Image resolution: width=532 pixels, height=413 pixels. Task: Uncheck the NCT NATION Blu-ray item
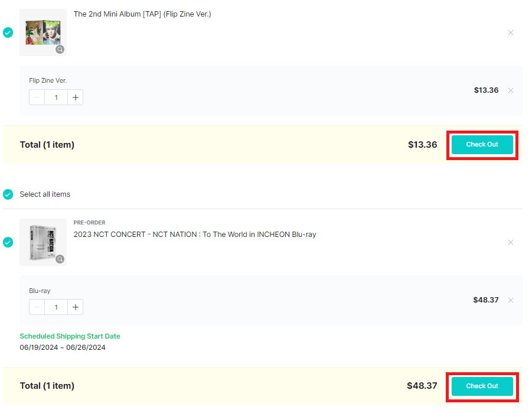8,242
